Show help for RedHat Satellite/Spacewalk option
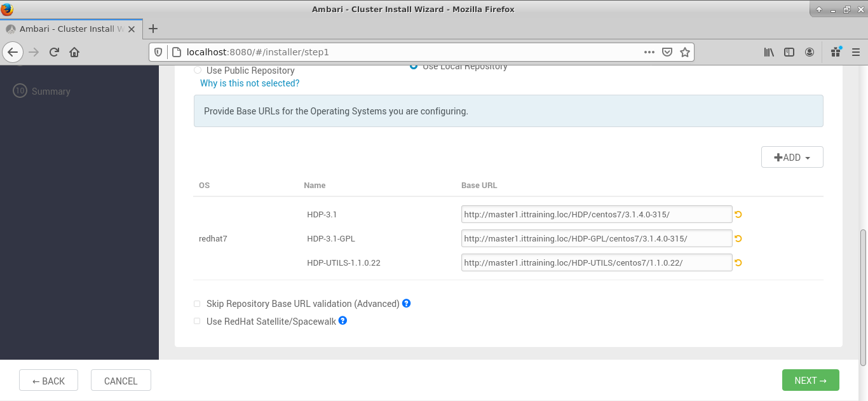The height and width of the screenshot is (401, 868). point(342,321)
